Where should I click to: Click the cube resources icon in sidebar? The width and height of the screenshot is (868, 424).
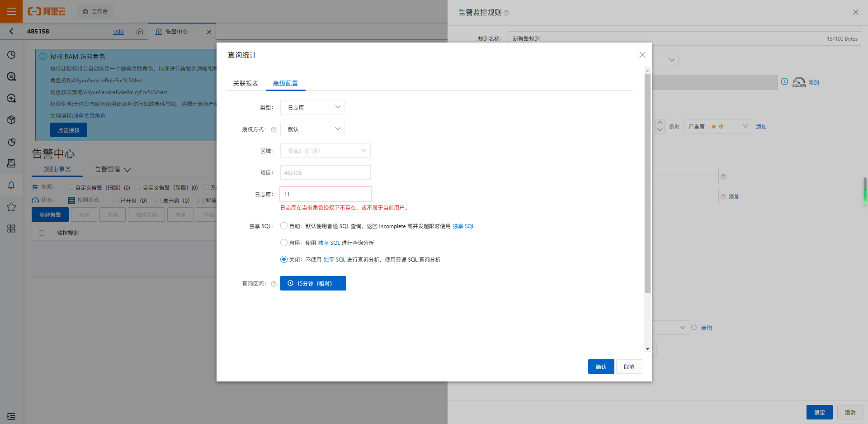[x=11, y=120]
